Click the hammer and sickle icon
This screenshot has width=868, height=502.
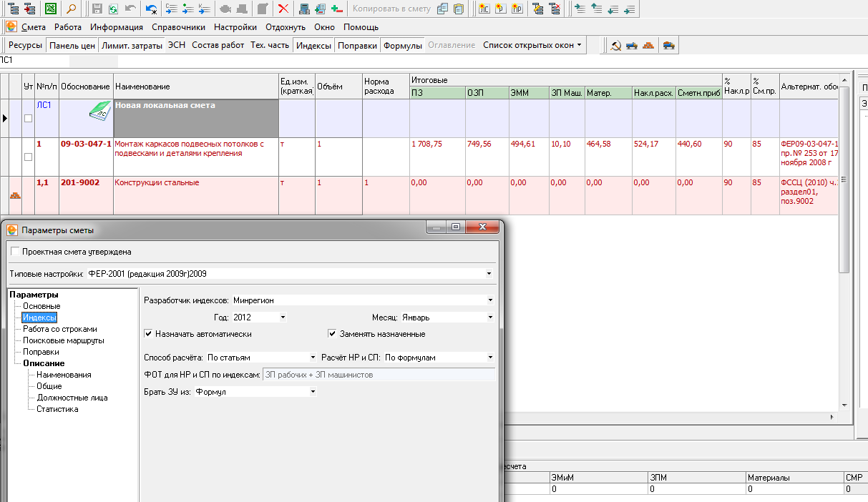(615, 46)
